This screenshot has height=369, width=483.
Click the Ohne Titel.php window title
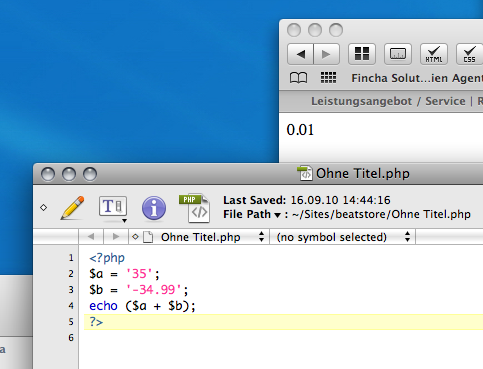tap(363, 173)
